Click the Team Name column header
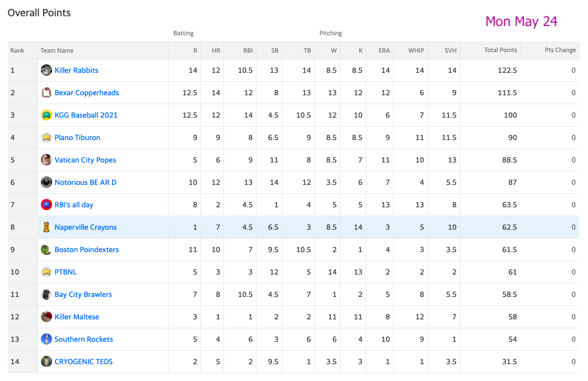The image size is (588, 381). [x=57, y=50]
